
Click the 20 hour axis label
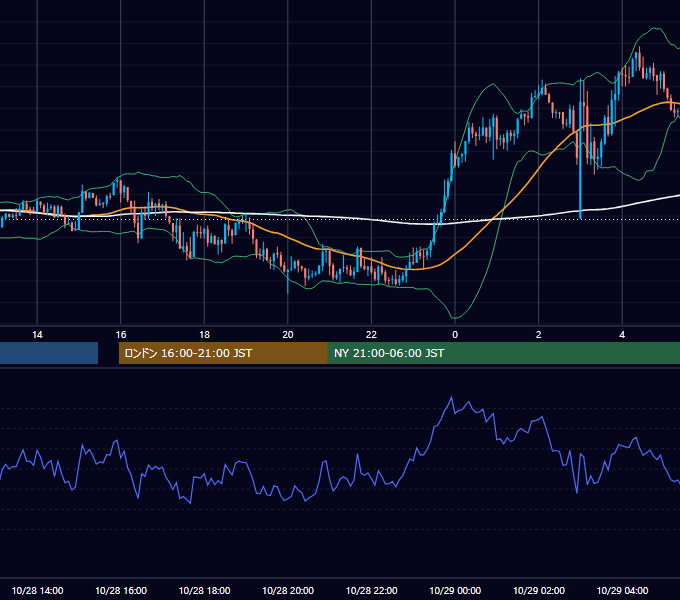pos(288,335)
